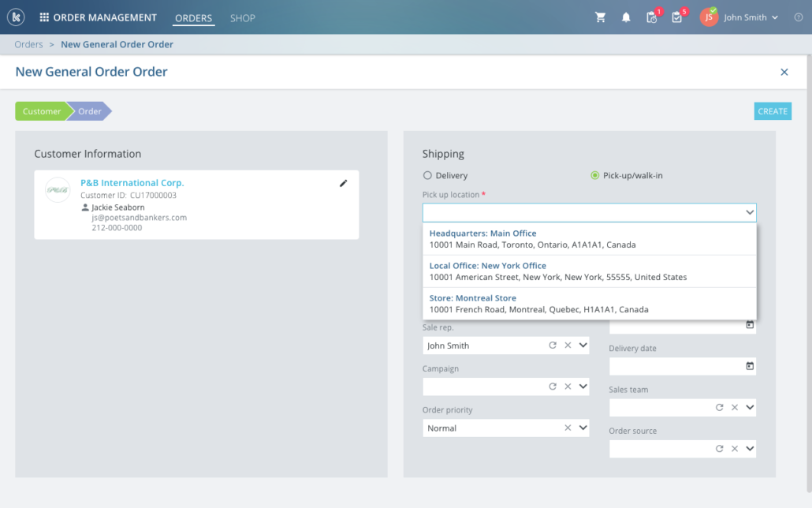Click the Pick up location input field
This screenshot has height=508, width=812.
click(582, 212)
